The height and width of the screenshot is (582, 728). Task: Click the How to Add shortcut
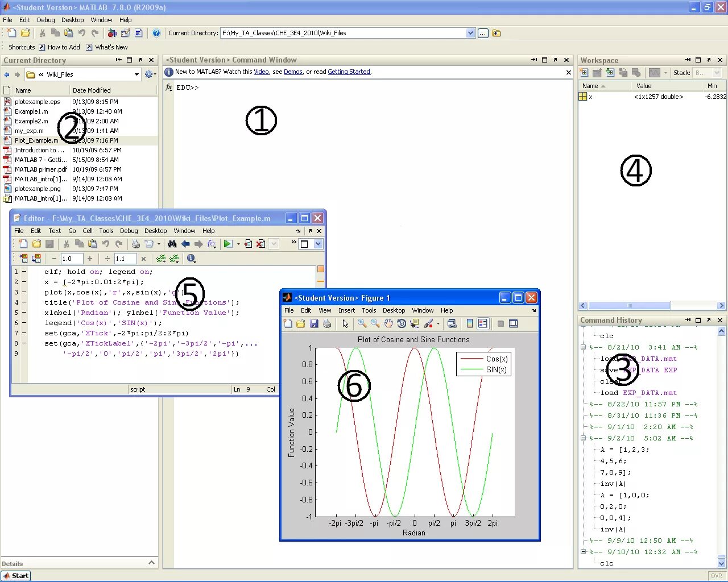coord(60,47)
